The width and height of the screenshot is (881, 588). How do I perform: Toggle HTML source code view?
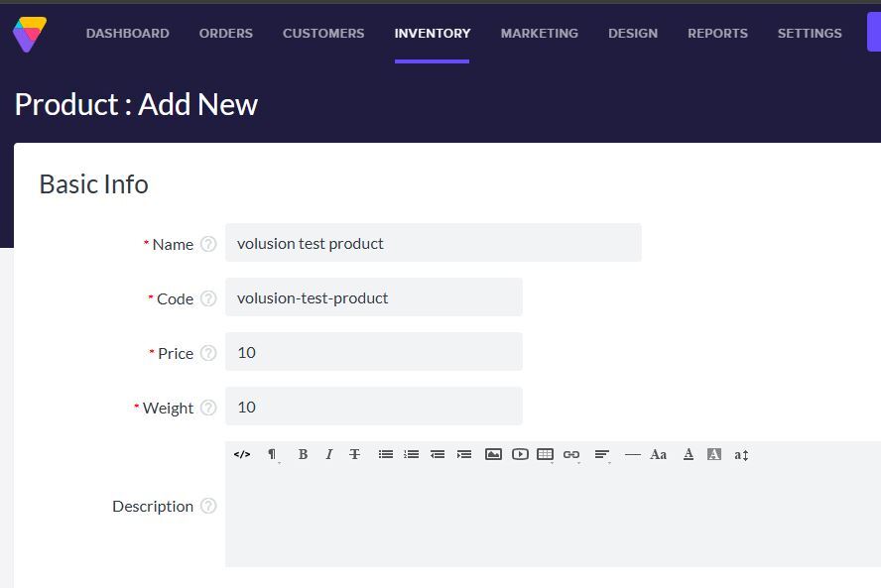(242, 454)
